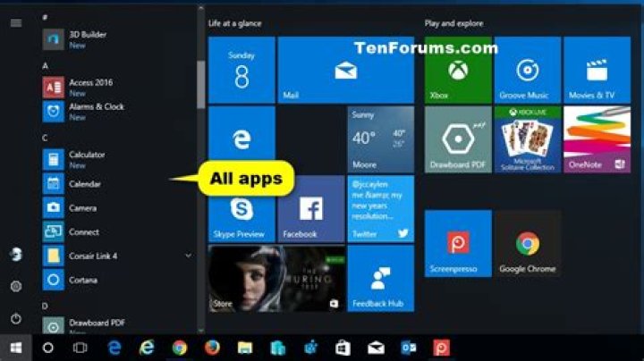Image resolution: width=644 pixels, height=361 pixels.
Task: Click Task View button on taskbar
Action: coord(80,348)
